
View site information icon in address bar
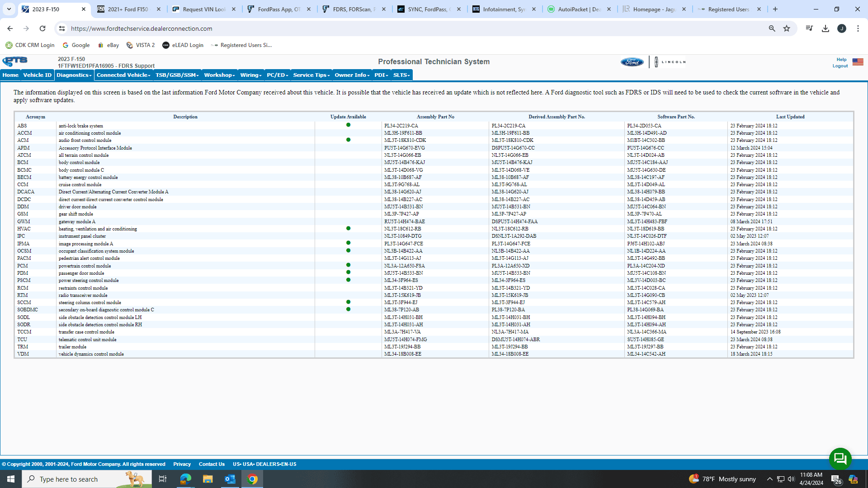[62, 28]
